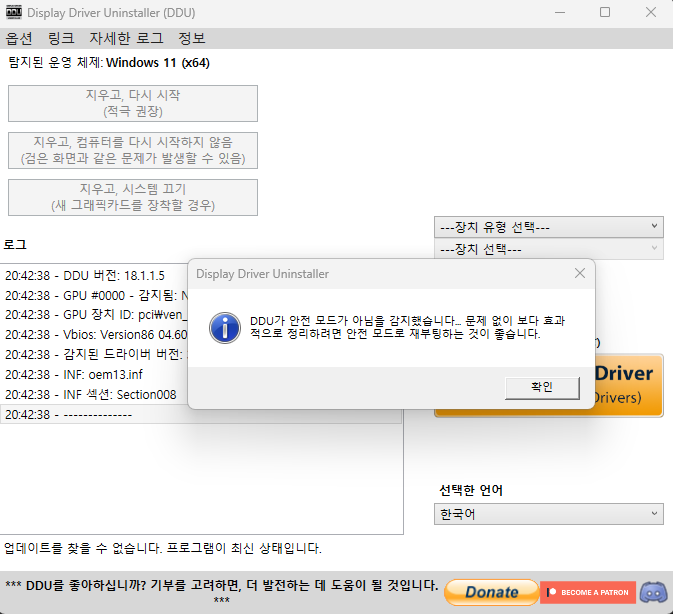This screenshot has width=673, height=614.
Task: Minimize the DDU window
Action: click(560, 12)
